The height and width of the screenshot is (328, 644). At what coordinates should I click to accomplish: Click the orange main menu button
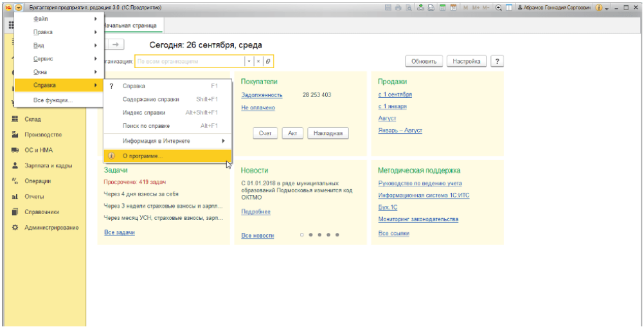[19, 7]
